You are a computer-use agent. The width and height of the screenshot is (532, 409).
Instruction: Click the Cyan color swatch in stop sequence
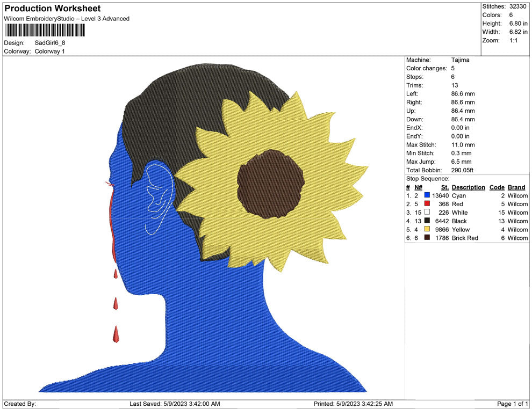(427, 195)
